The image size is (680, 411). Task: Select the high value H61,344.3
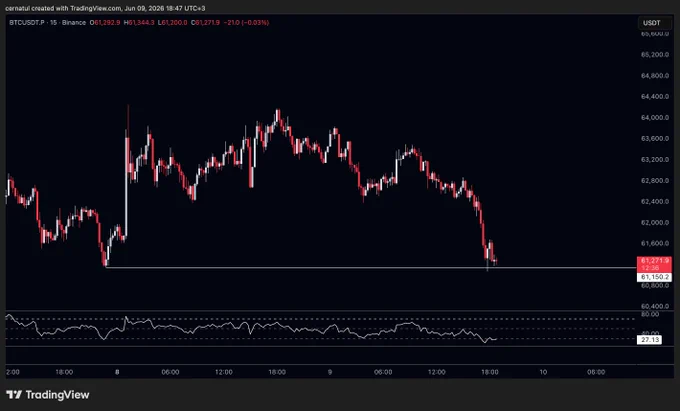coord(139,23)
